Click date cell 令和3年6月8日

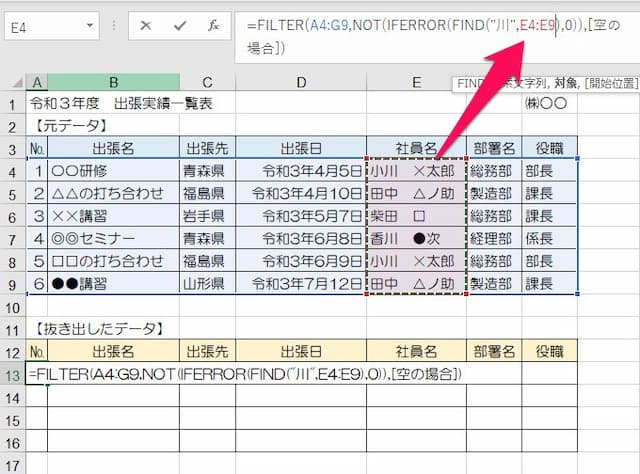pyautogui.click(x=301, y=238)
